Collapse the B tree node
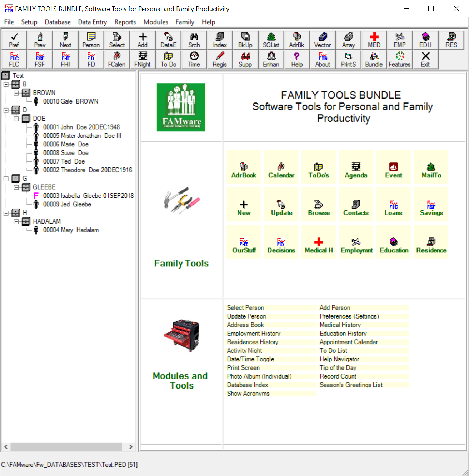The height and width of the screenshot is (476, 469). pos(6,84)
